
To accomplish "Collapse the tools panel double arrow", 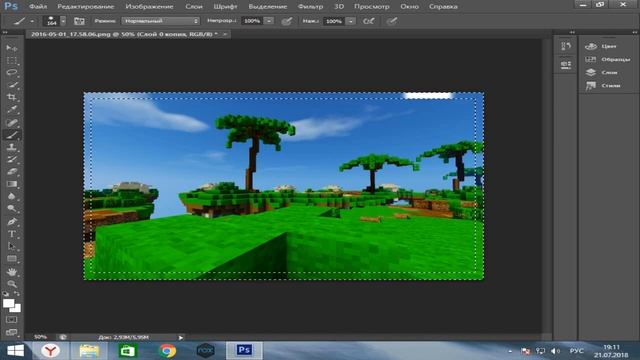I will pyautogui.click(x=5, y=32).
